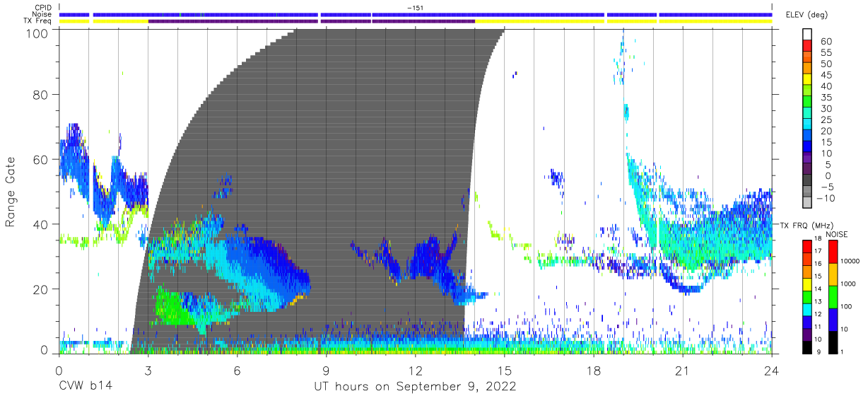The image size is (868, 401).
Task: Select the 60 label on ELEV scale
Action: point(826,42)
